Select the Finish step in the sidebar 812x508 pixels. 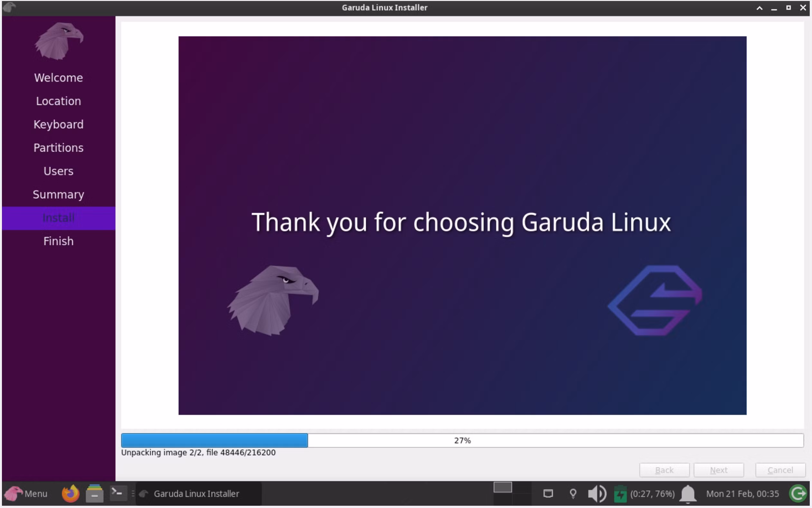click(59, 241)
